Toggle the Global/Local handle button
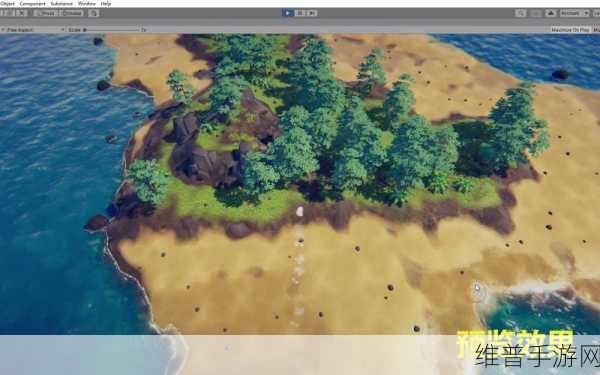This screenshot has height=375, width=600. coord(72,13)
